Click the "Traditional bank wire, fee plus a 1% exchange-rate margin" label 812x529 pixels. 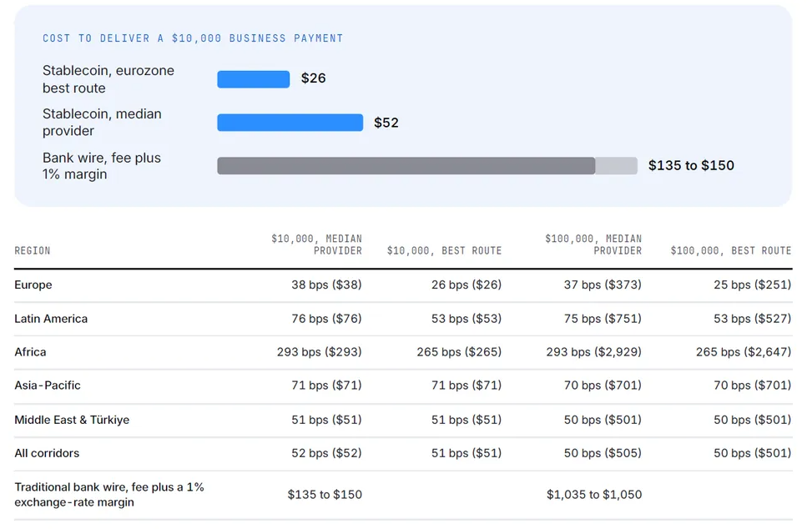tap(109, 495)
